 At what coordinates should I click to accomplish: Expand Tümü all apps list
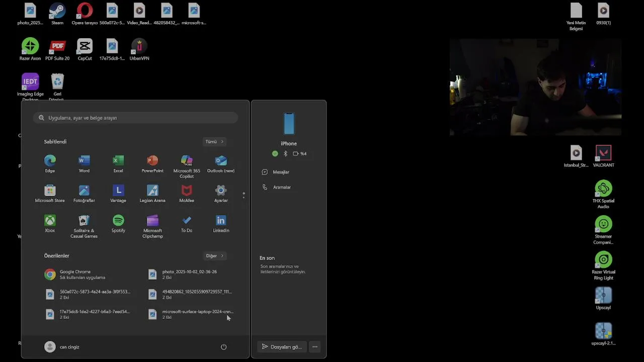[214, 142]
